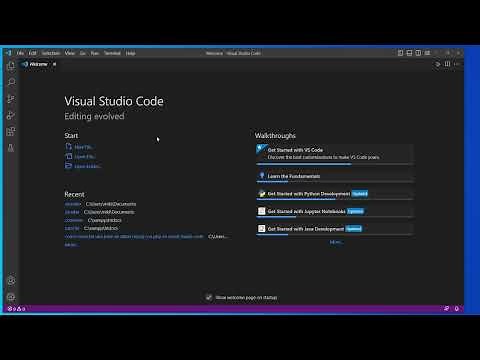Screen dimensions: 480x360
Task: Click the Learn the Fundamentals lightbulb icon
Action: [x=262, y=176]
